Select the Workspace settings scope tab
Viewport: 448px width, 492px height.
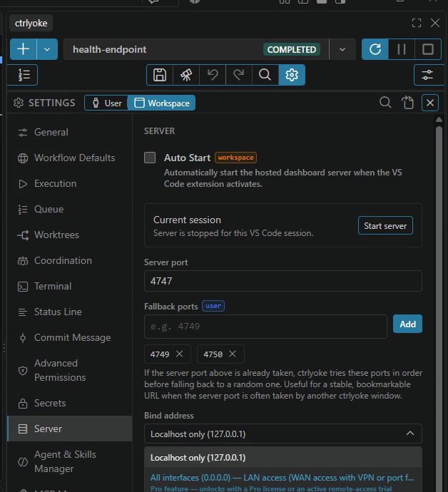pos(162,103)
